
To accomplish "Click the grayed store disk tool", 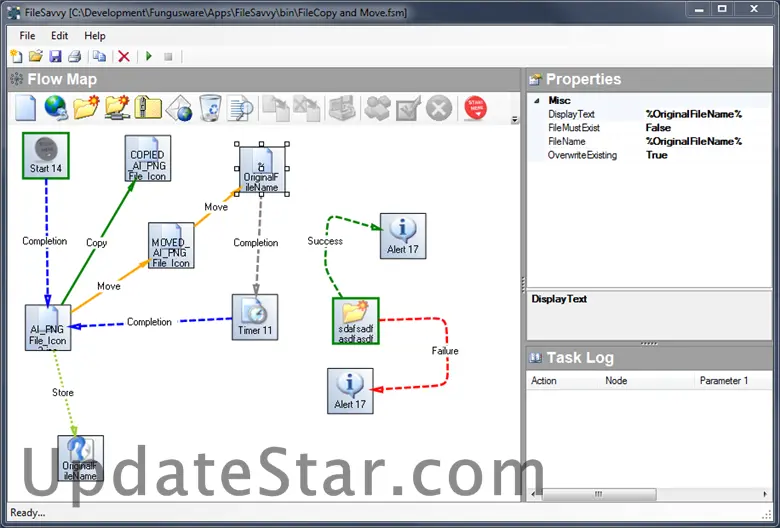I will point(342,107).
